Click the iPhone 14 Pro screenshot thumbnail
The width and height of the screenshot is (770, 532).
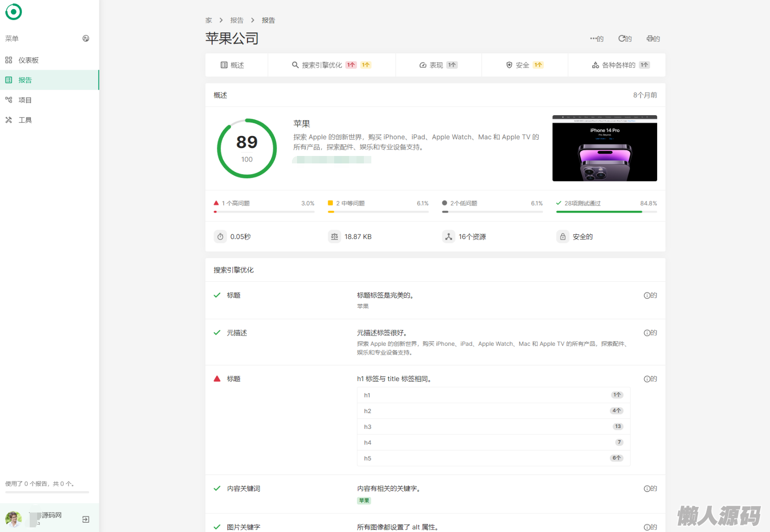pos(604,148)
